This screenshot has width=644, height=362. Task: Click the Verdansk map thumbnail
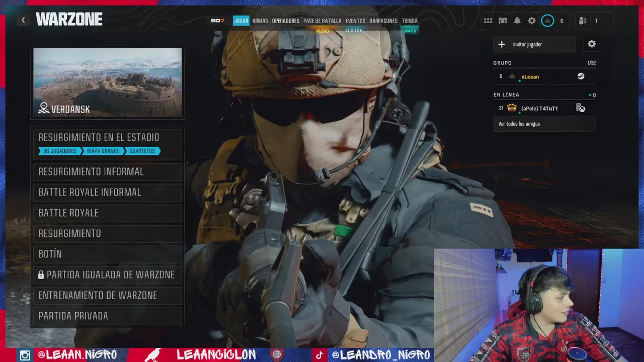point(107,82)
